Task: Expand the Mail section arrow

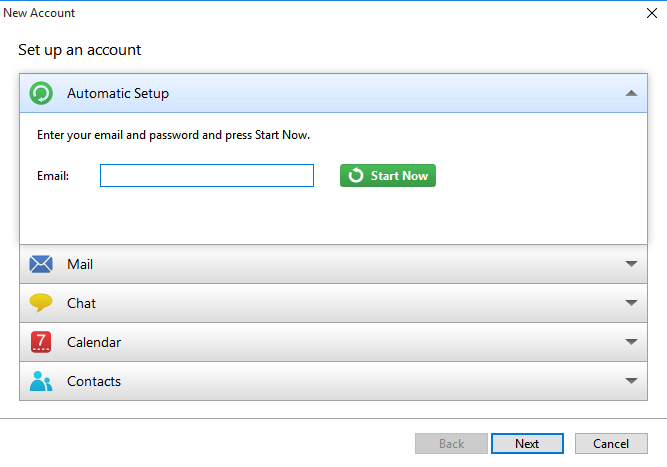Action: point(631,265)
